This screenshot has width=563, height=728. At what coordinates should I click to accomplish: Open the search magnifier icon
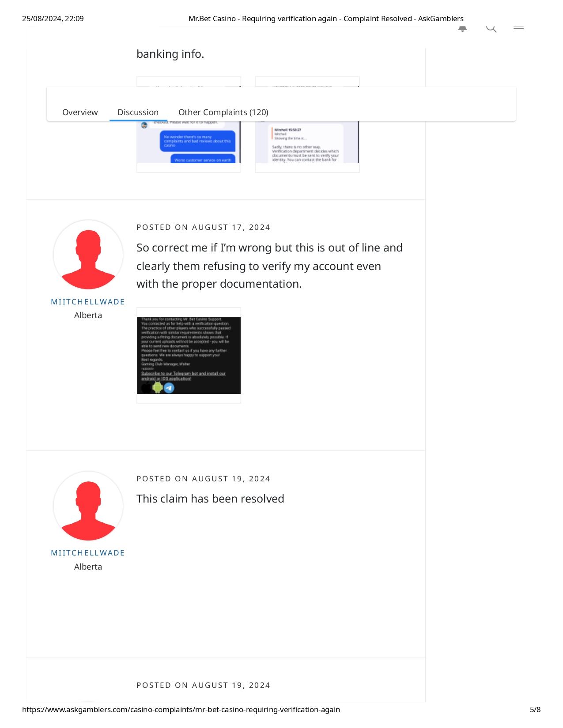(x=491, y=29)
